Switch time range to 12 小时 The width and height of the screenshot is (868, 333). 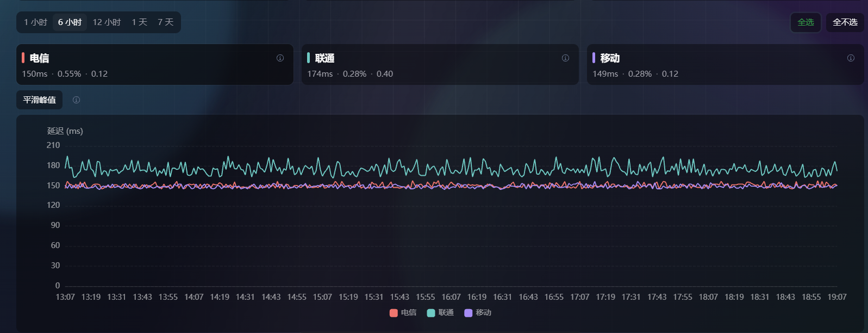pyautogui.click(x=107, y=22)
